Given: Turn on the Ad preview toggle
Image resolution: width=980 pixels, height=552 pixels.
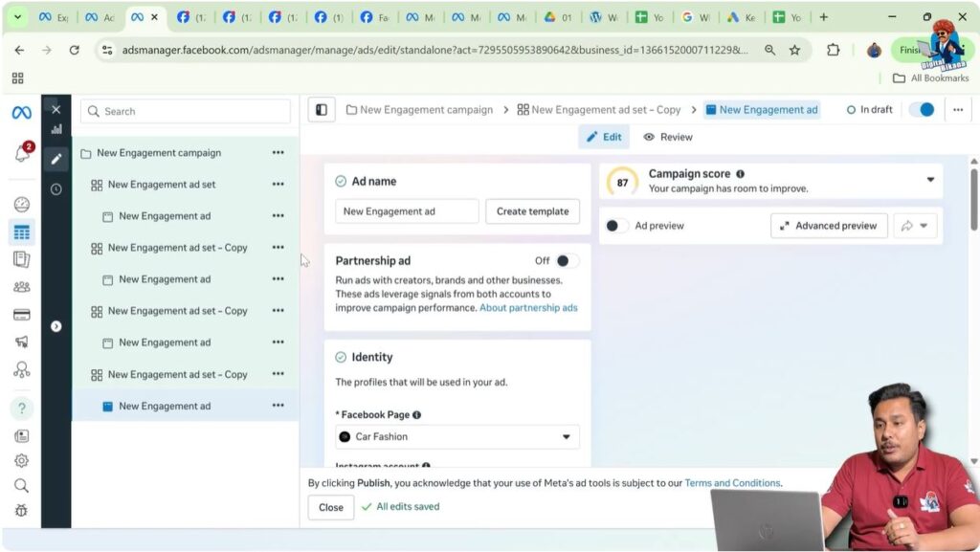Looking at the screenshot, I should pyautogui.click(x=615, y=225).
